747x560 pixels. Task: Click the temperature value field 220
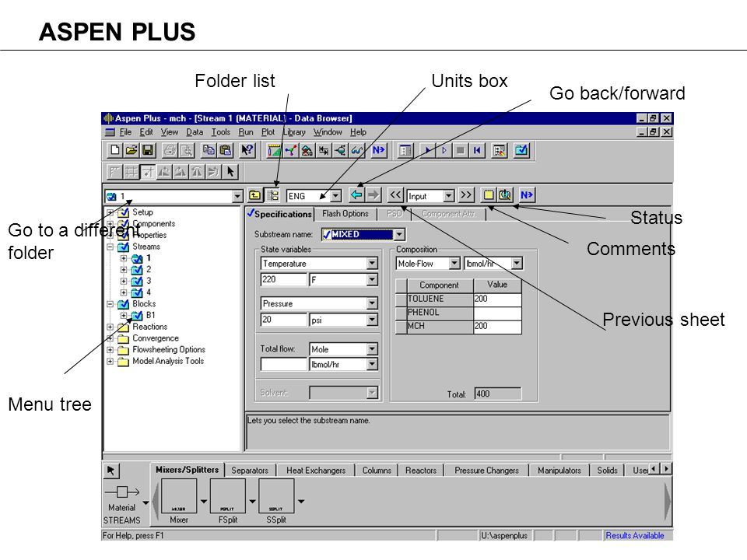[284, 279]
